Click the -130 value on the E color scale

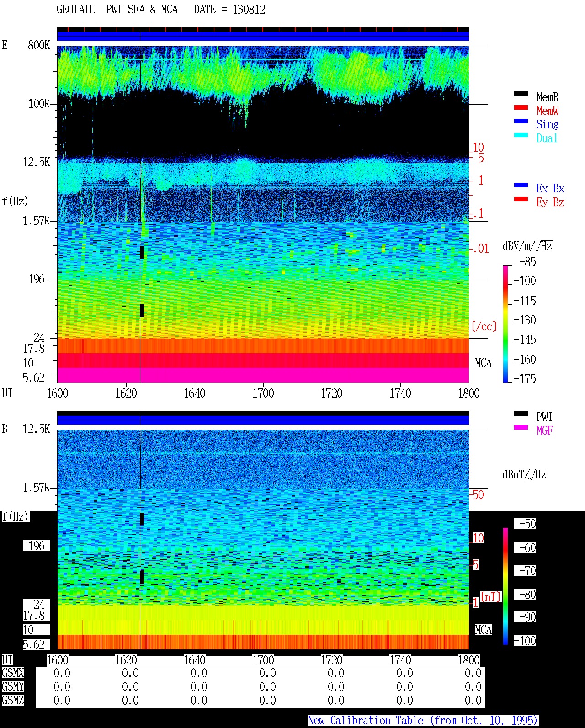pyautogui.click(x=525, y=320)
